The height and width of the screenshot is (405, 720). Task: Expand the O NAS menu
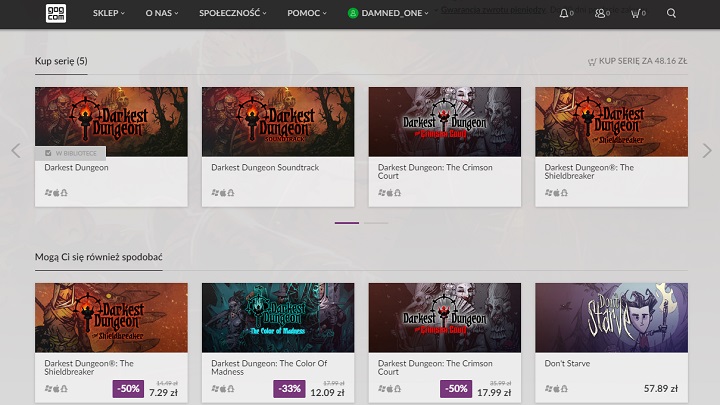coord(162,13)
